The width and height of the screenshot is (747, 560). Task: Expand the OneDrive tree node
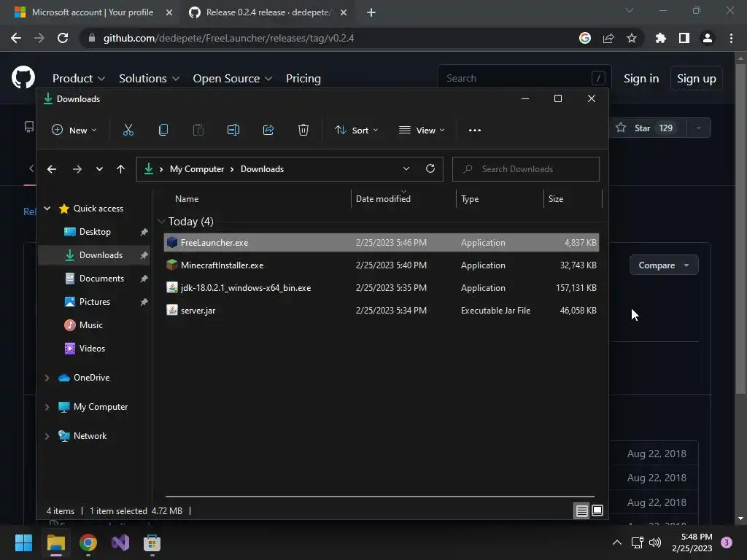coord(47,378)
